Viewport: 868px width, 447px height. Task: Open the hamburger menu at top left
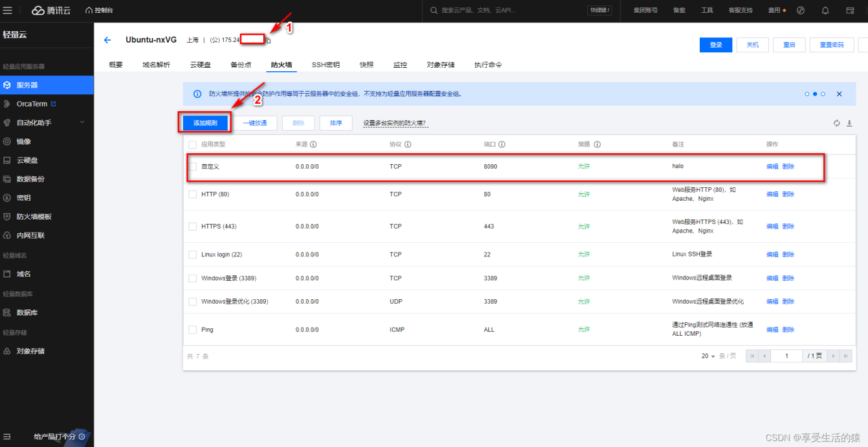pos(7,11)
